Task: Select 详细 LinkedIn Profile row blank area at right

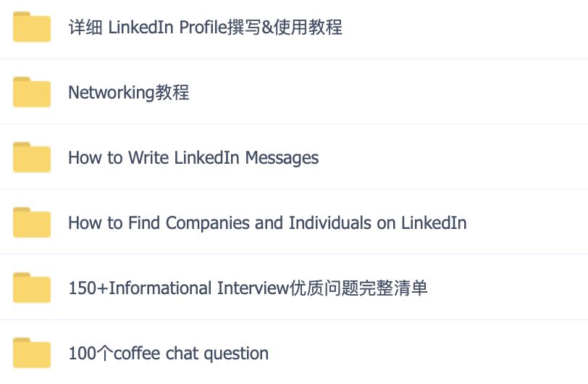Action: [465, 27]
